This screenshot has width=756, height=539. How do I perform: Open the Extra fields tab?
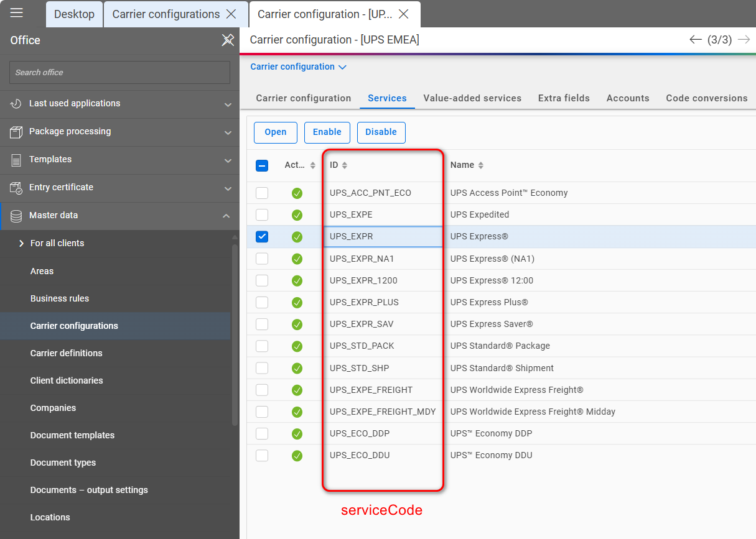point(564,98)
